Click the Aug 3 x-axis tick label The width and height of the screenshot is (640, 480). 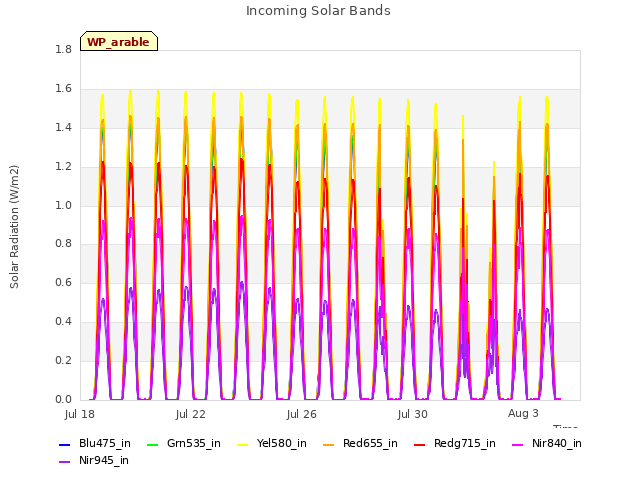click(523, 413)
